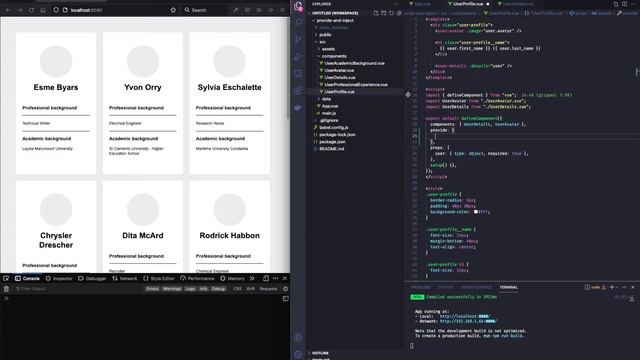Pick an element with devtools picker icon
640x360 pixels.
click(x=6, y=278)
